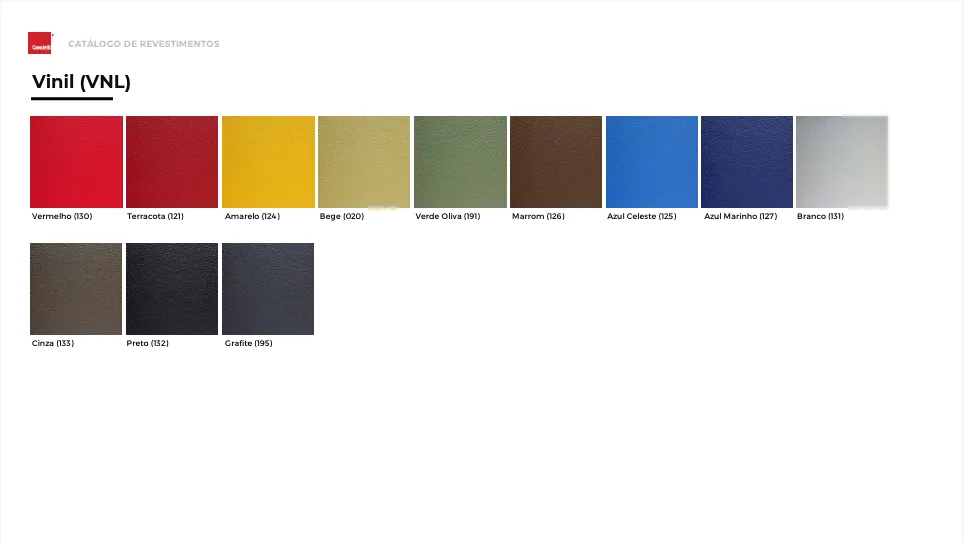Click the Vinil (VNL) section title
This screenshot has width=964, height=543.
(81, 82)
